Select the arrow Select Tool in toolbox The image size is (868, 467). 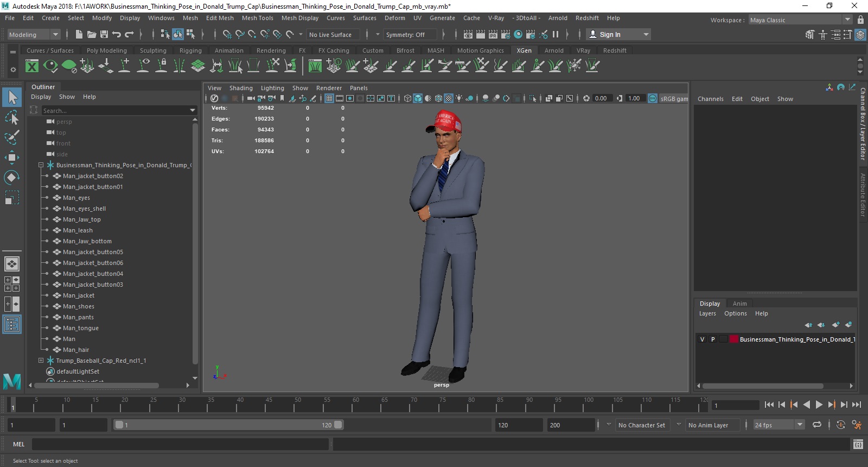coord(12,97)
